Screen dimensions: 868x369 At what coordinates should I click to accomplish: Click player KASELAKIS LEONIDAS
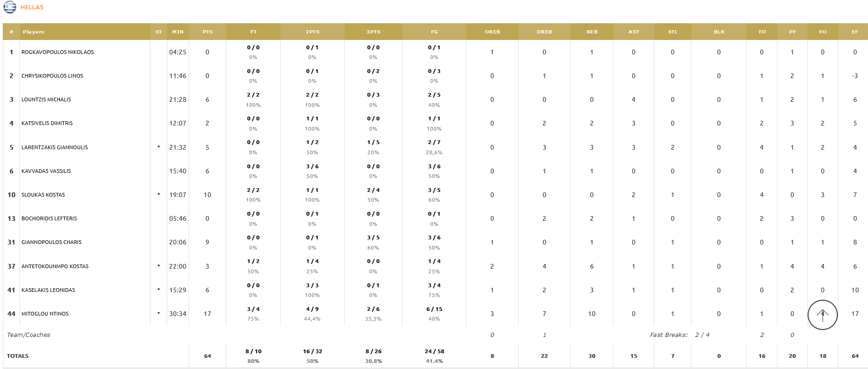48,290
